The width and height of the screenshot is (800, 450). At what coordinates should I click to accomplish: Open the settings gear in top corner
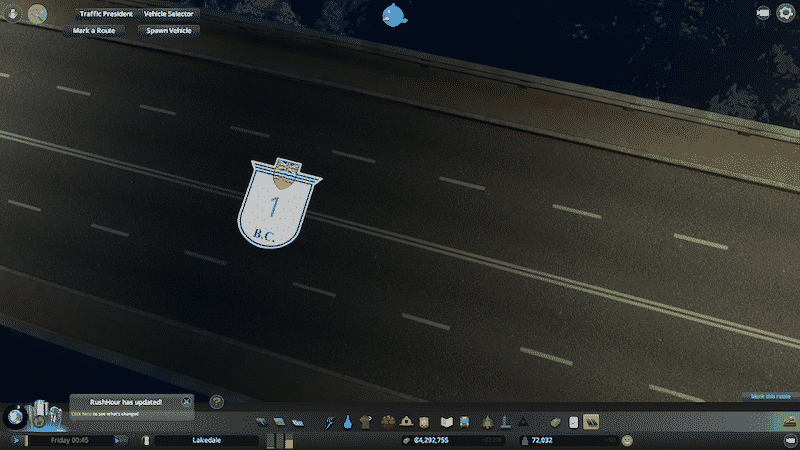tap(785, 13)
